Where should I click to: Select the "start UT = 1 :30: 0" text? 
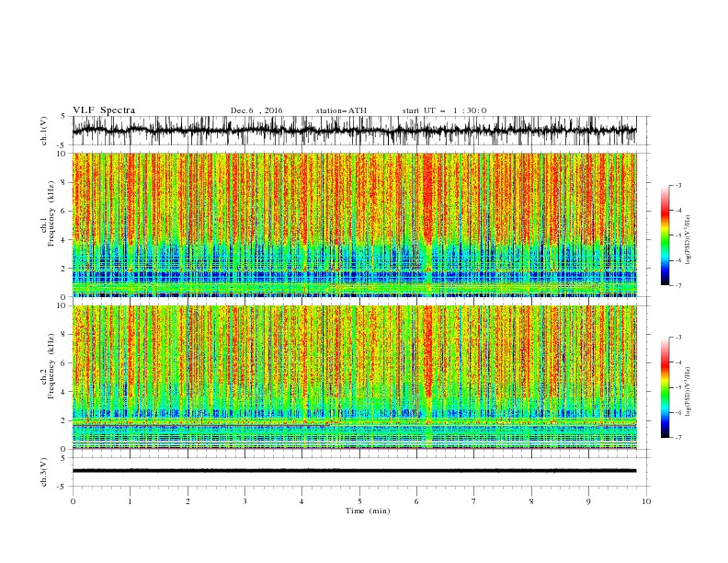pyautogui.click(x=444, y=110)
